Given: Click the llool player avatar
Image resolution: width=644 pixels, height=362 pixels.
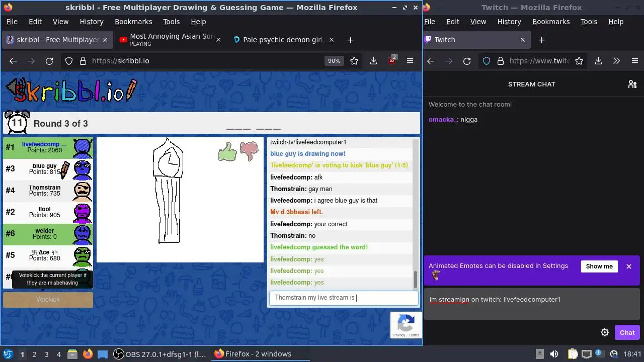Looking at the screenshot, I should coord(83,212).
